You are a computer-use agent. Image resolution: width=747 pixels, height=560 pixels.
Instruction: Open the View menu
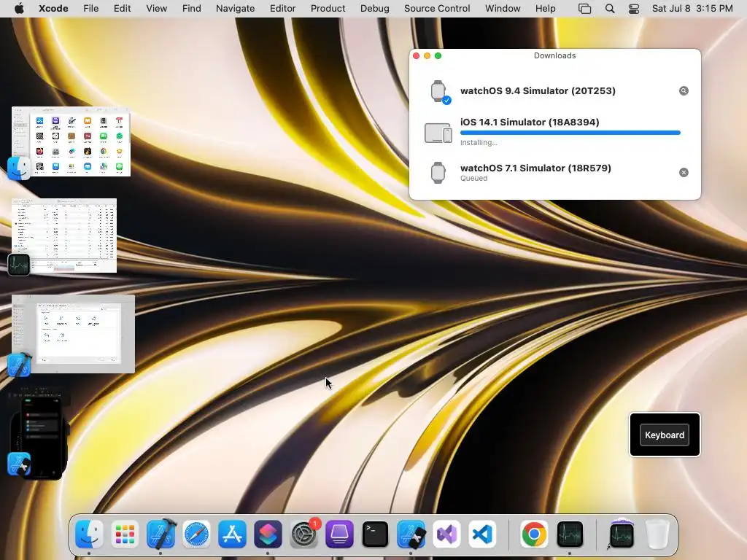[156, 8]
